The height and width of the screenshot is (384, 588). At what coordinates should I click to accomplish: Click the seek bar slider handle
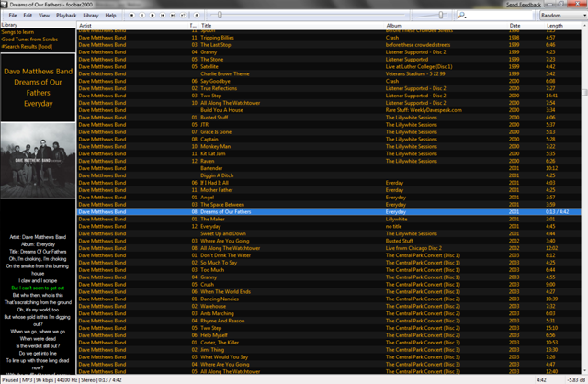(220, 15)
